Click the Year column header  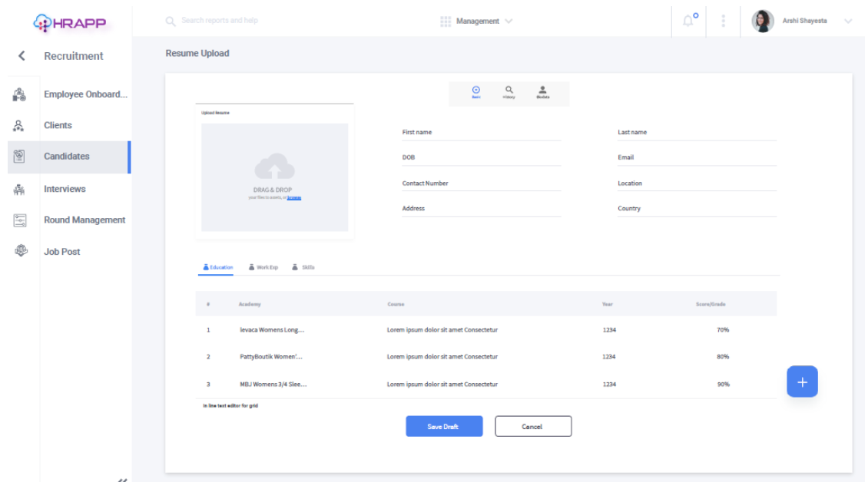(608, 305)
